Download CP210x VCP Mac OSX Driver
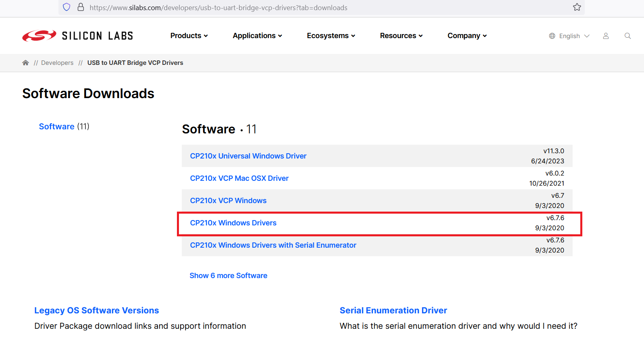 (239, 178)
